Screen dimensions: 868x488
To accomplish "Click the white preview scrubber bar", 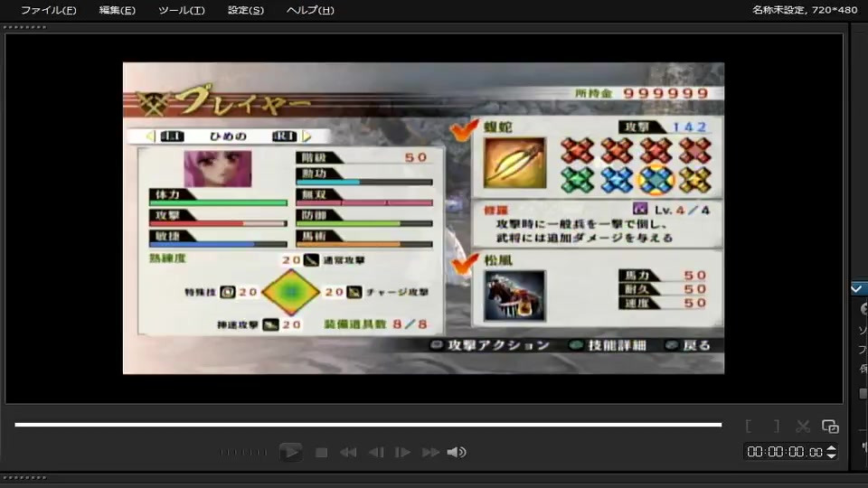I will click(368, 425).
